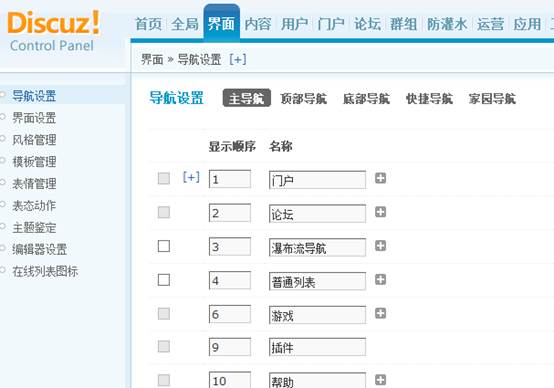Toggle checkbox for 帮助 row

click(164, 380)
